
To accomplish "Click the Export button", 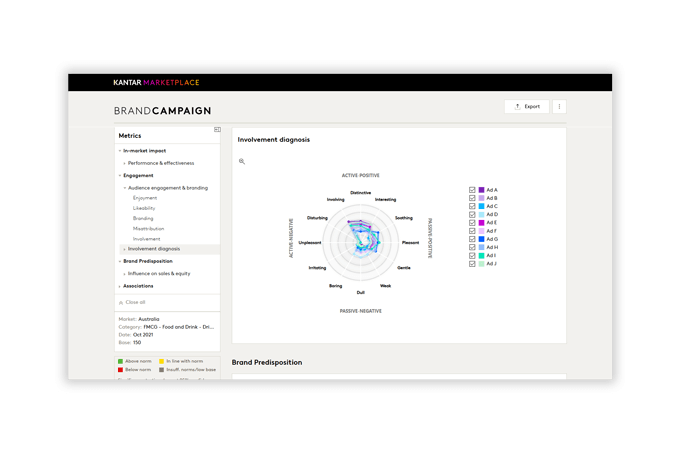I will [527, 106].
